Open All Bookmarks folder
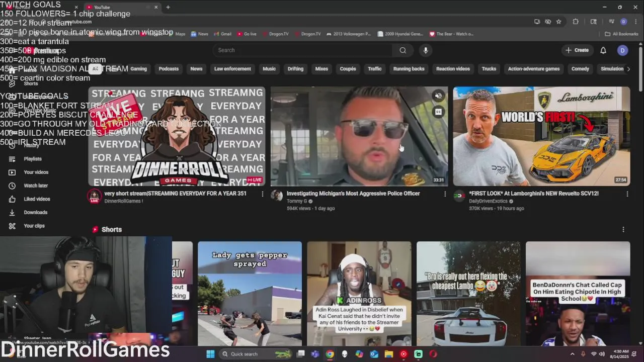 click(621, 34)
